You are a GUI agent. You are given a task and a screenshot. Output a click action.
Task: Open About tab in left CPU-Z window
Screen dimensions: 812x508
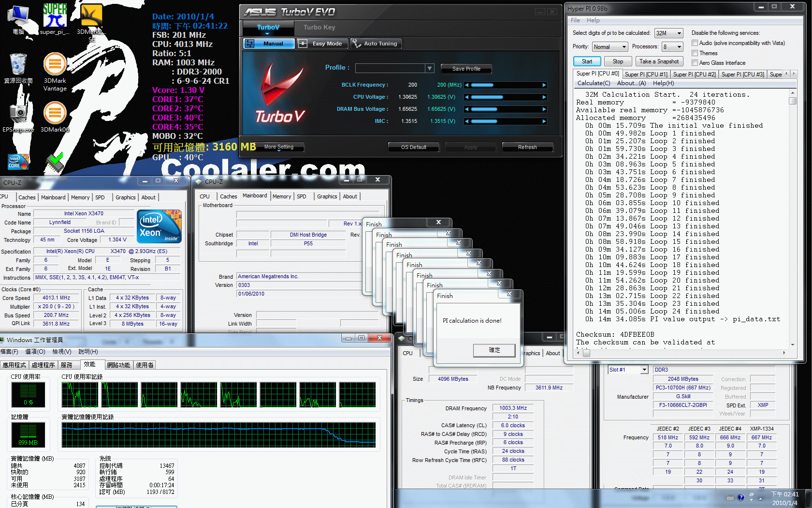coord(148,197)
